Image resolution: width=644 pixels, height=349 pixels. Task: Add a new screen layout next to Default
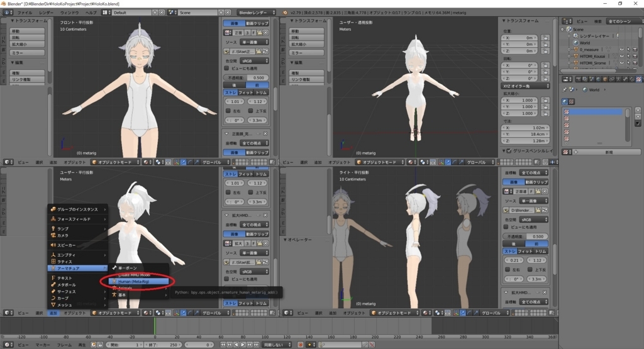click(x=155, y=13)
